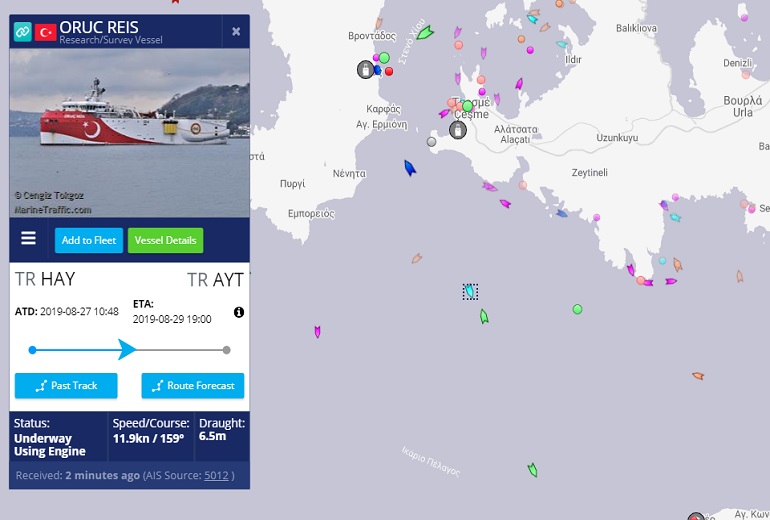Show the Route Forecast
Viewport: 770px width, 520px height.
tap(193, 385)
